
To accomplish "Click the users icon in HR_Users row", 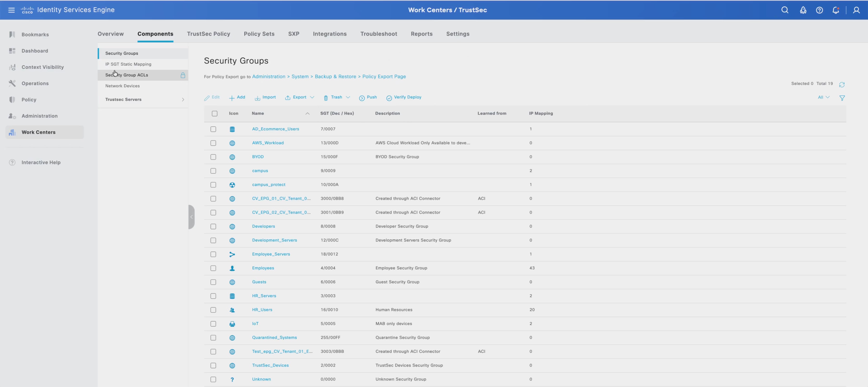I will (232, 310).
